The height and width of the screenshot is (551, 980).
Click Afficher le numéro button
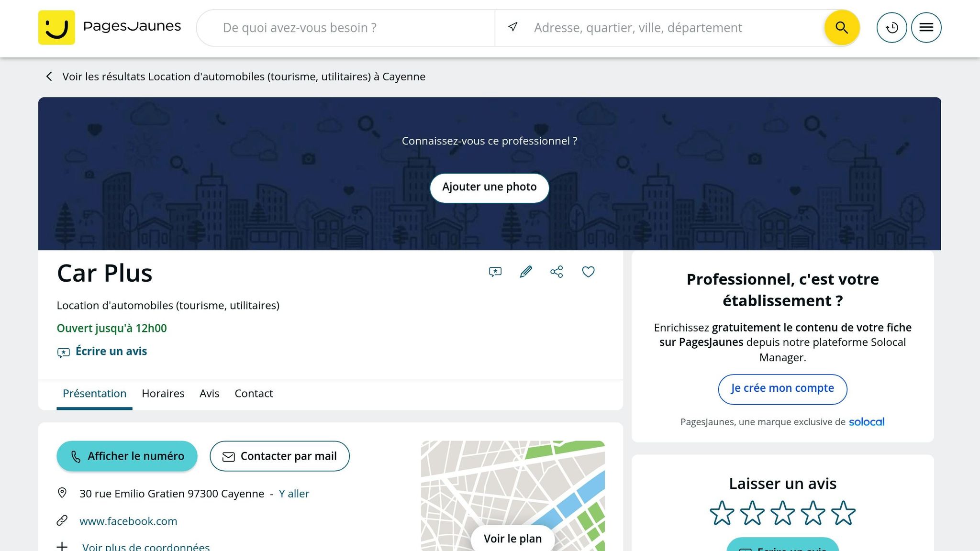click(x=127, y=456)
